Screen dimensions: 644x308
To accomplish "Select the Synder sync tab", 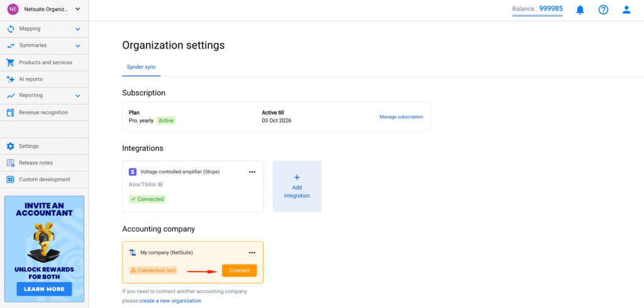I will [x=141, y=66].
